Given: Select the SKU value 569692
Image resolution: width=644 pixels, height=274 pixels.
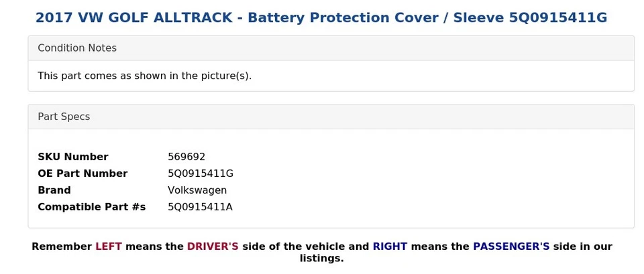Looking at the screenshot, I should tap(186, 157).
